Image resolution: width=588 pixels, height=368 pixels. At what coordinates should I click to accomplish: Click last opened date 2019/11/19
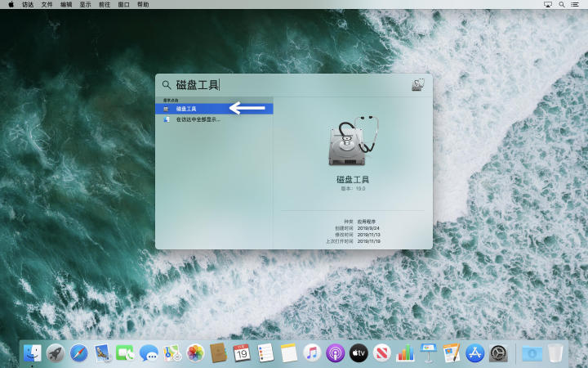[368, 241]
